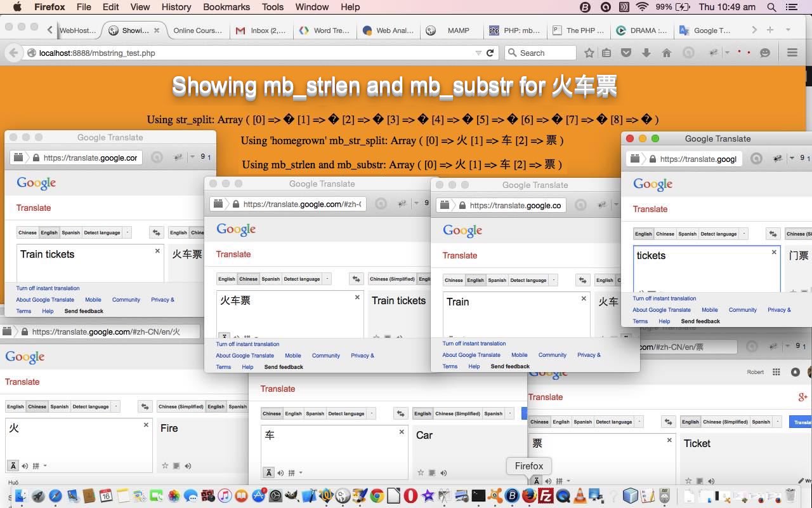Listen to the 火 source text pronunciation
Screen dimensions: 812x508
coord(25,466)
